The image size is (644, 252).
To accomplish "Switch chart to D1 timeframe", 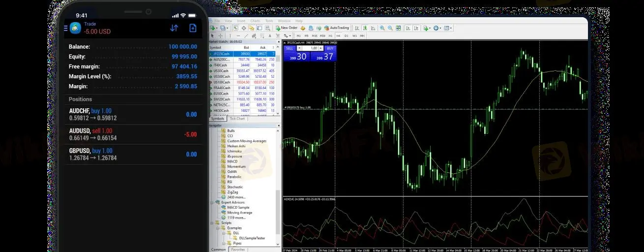I will coord(346,36).
